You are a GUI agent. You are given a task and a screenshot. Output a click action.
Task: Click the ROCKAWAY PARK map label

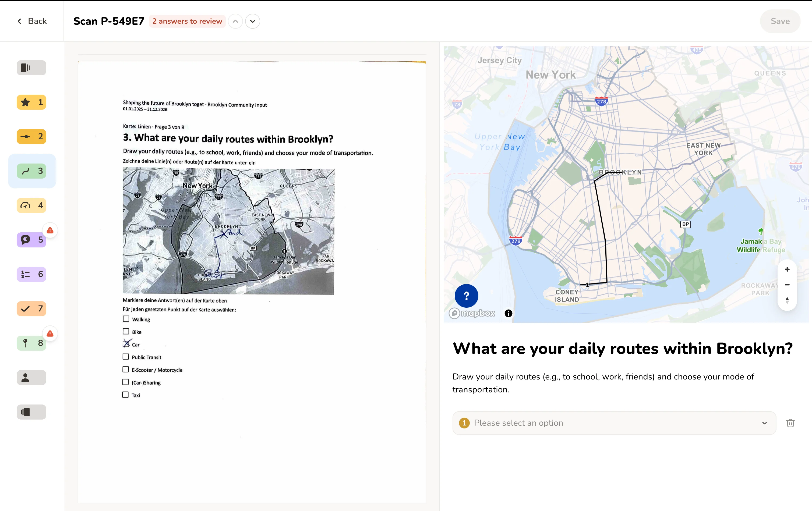click(760, 289)
